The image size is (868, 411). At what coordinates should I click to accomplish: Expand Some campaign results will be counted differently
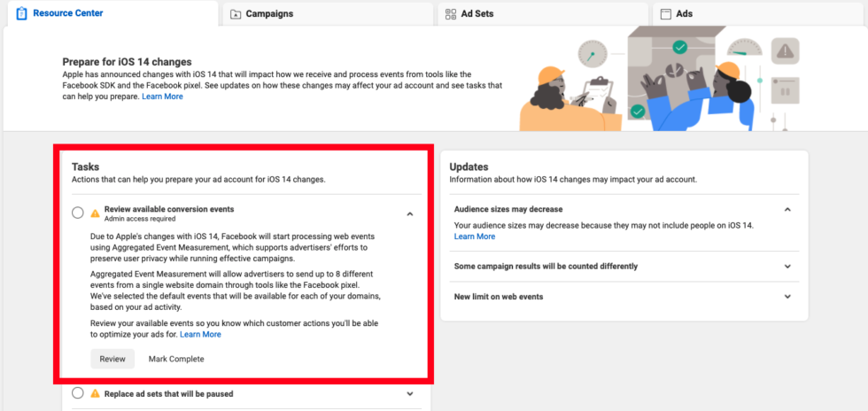(x=787, y=267)
